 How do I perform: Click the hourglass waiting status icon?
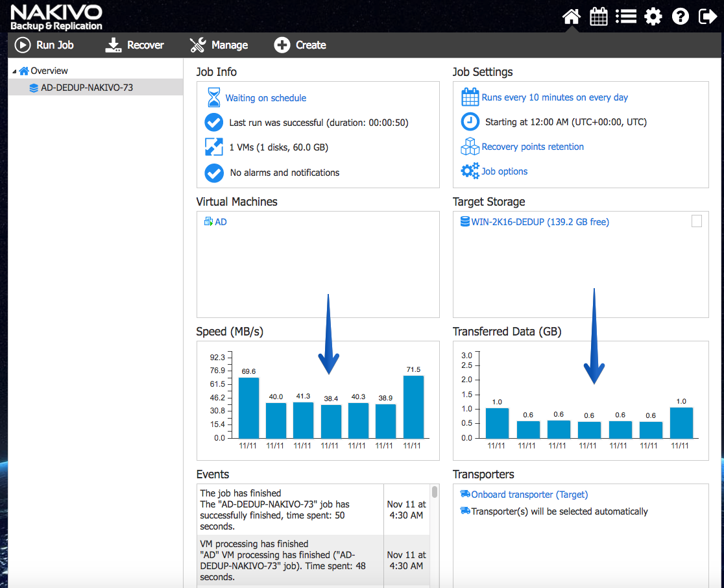[x=214, y=97]
